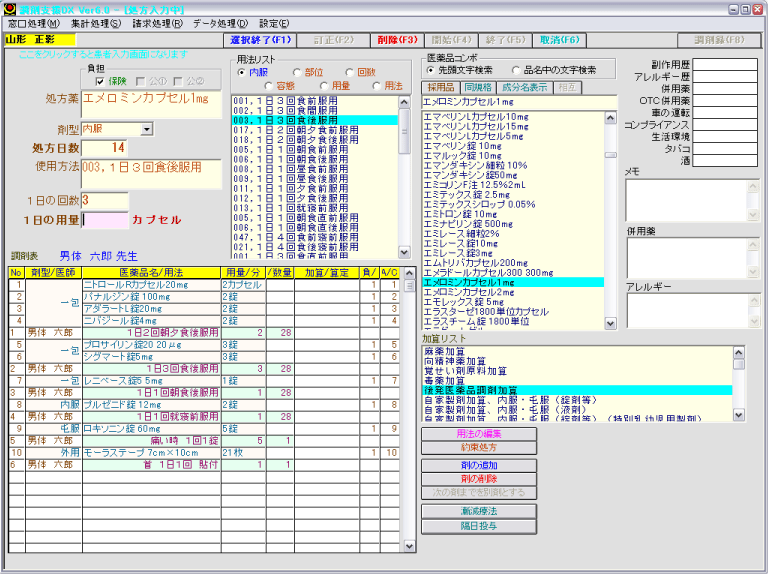Click the 副作用歴 input field
Image resolution: width=768 pixels, height=574 pixels.
pyautogui.click(x=725, y=65)
